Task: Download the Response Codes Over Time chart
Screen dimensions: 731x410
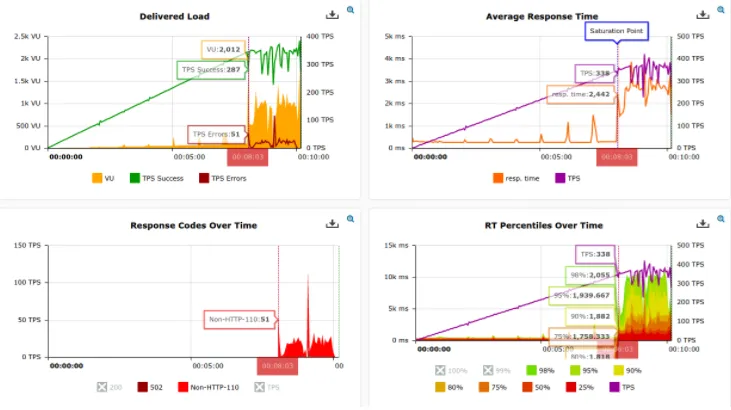Action: (x=332, y=223)
